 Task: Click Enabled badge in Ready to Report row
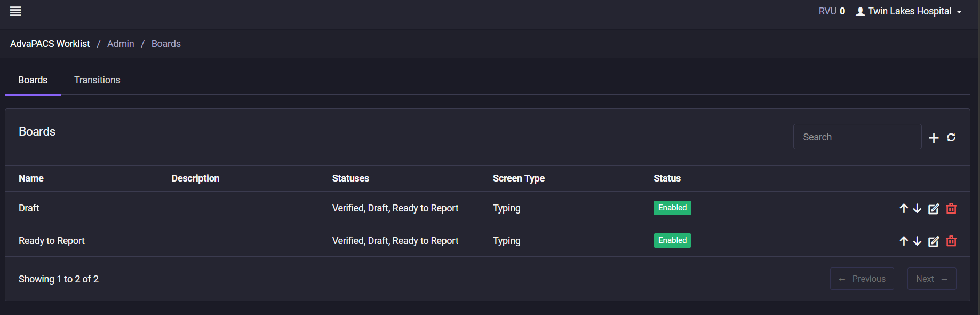tap(672, 240)
